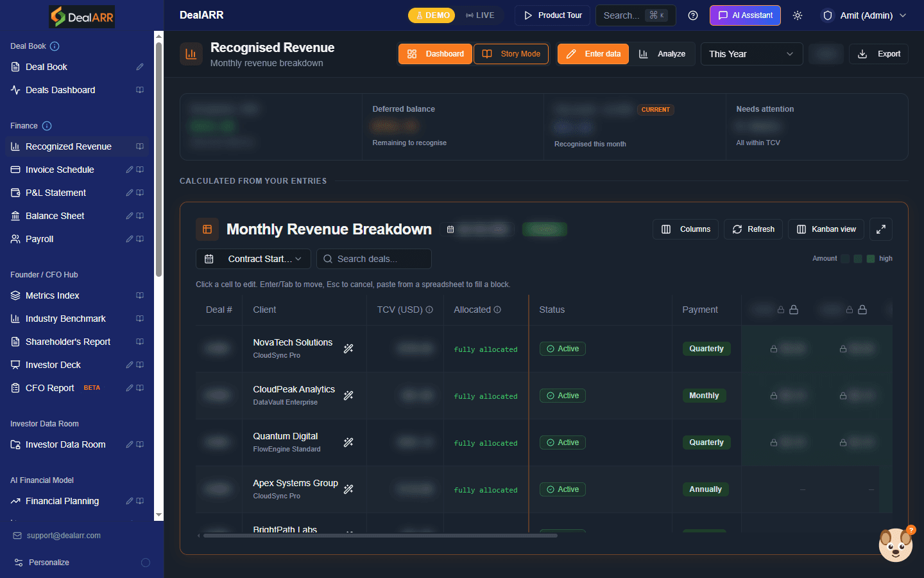Image resolution: width=924 pixels, height=578 pixels.
Task: Open Annually payment option for Apex Systems
Action: click(705, 489)
